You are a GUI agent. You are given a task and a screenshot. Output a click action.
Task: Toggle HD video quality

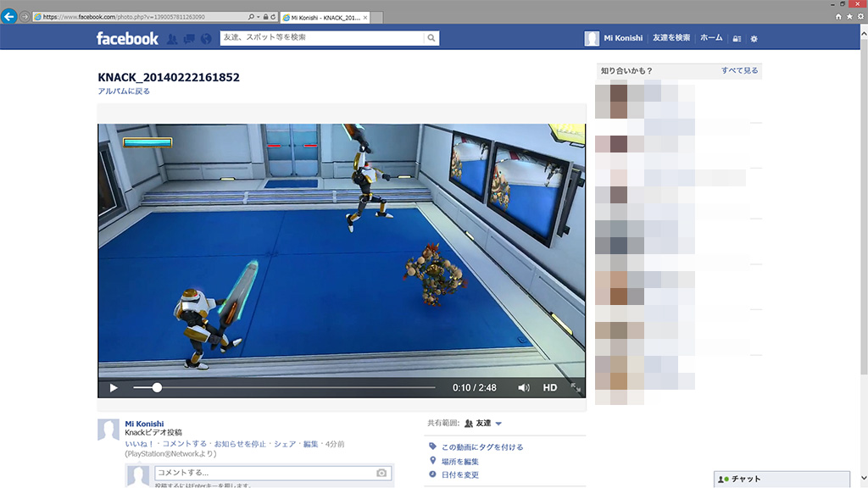[x=549, y=388]
